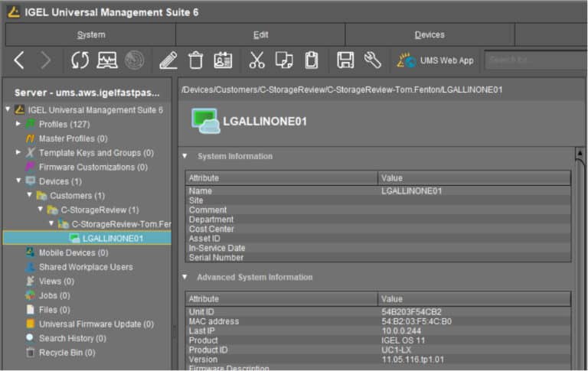The image size is (588, 371).
Task: Collapse the C-StorageReview-Tom.Fenton folder arrow
Action: click(51, 223)
